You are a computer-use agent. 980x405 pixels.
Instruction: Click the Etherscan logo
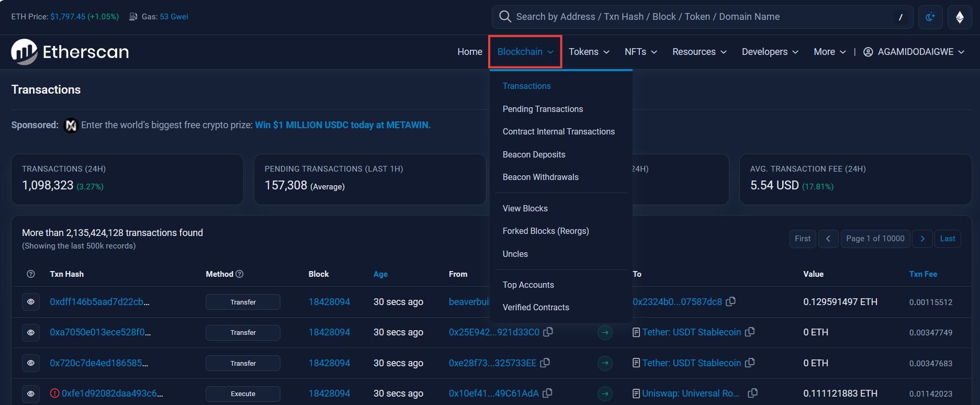[70, 52]
